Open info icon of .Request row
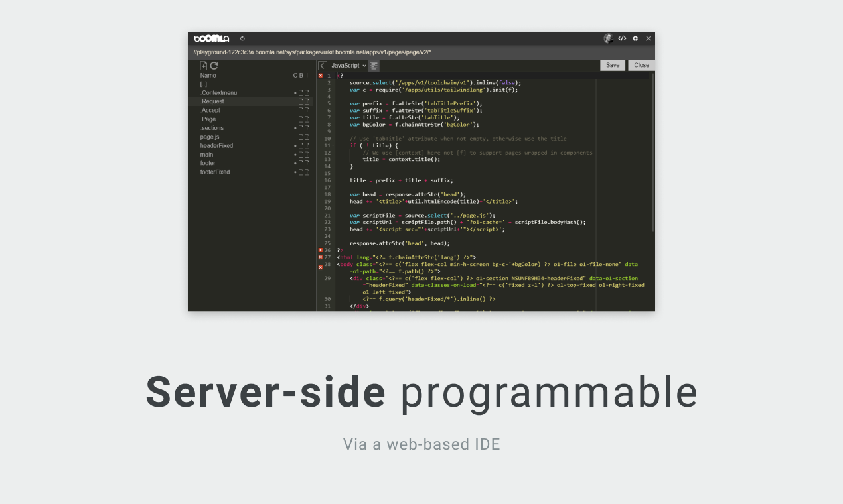843x504 pixels. pyautogui.click(x=307, y=101)
